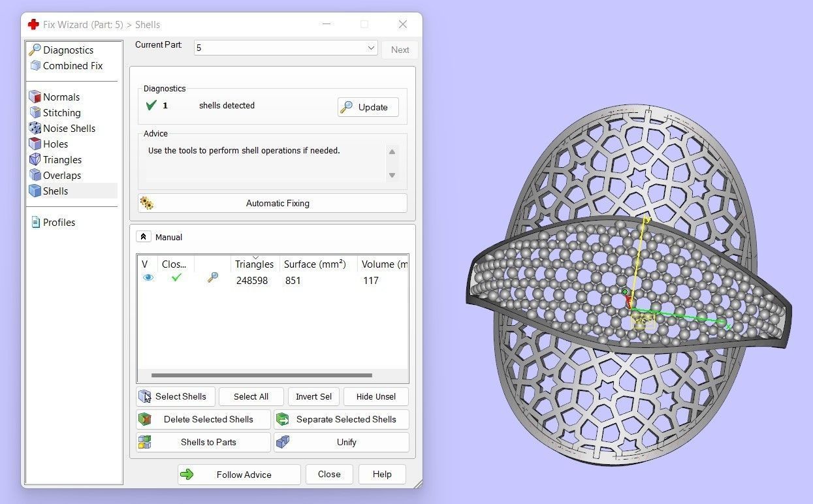Select triangle count 248598 cell
The width and height of the screenshot is (813, 504).
[x=252, y=281]
